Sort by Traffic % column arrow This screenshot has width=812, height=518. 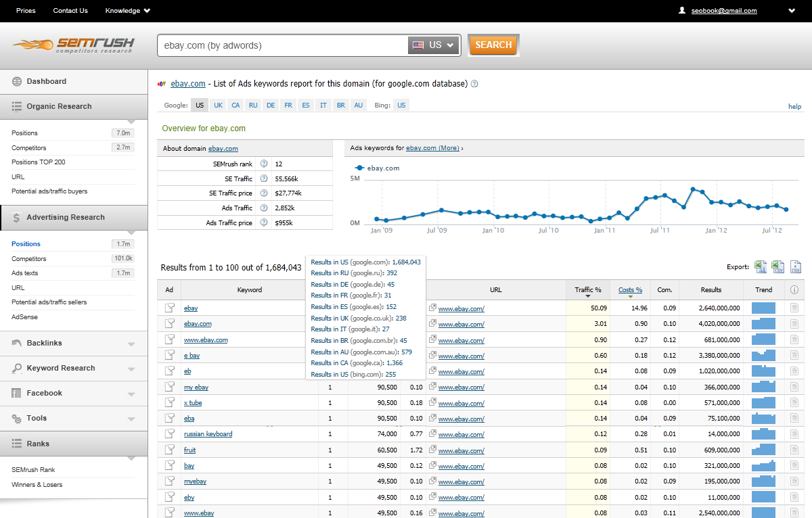pos(588,296)
